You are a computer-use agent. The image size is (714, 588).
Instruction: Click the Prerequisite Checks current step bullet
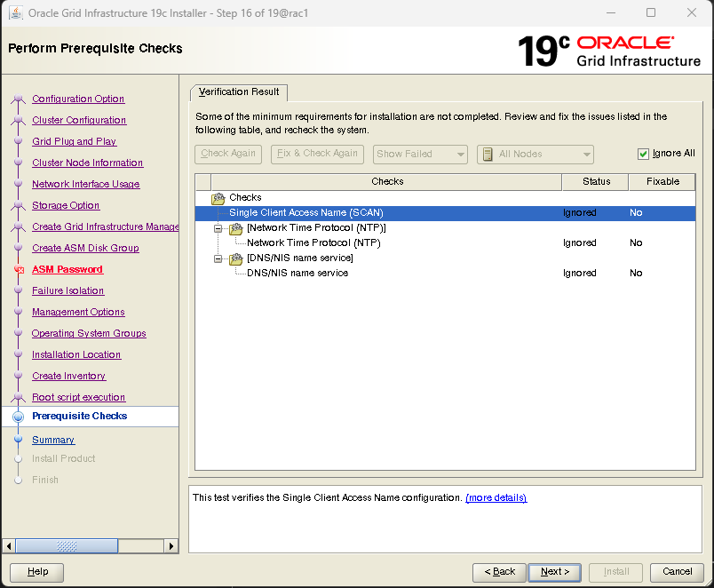(19, 417)
